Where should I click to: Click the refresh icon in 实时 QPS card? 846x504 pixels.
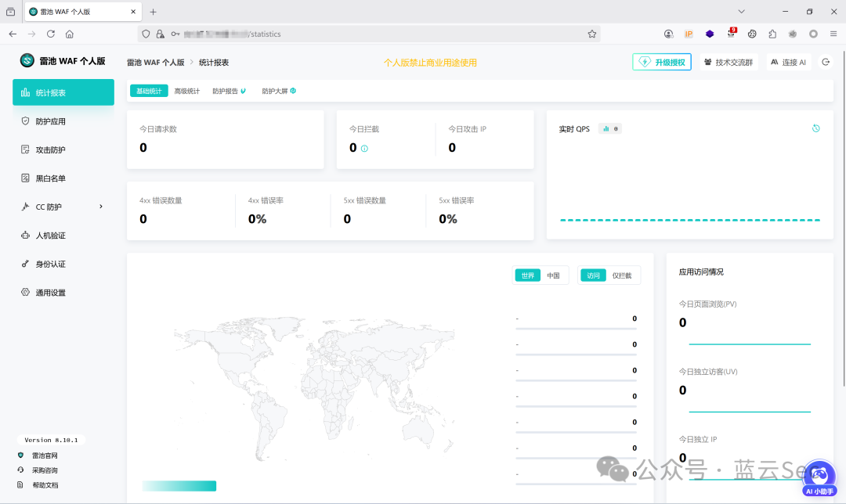coord(815,128)
